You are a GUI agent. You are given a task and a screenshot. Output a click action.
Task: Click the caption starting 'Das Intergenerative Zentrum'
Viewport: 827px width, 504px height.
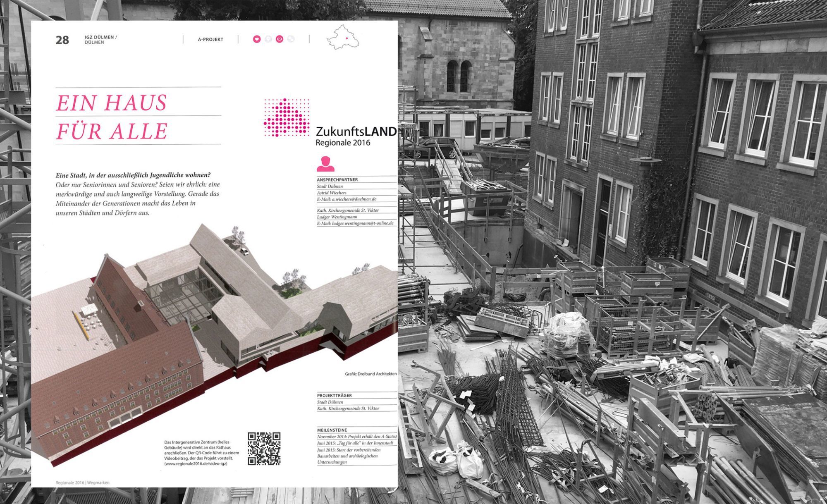[202, 453]
